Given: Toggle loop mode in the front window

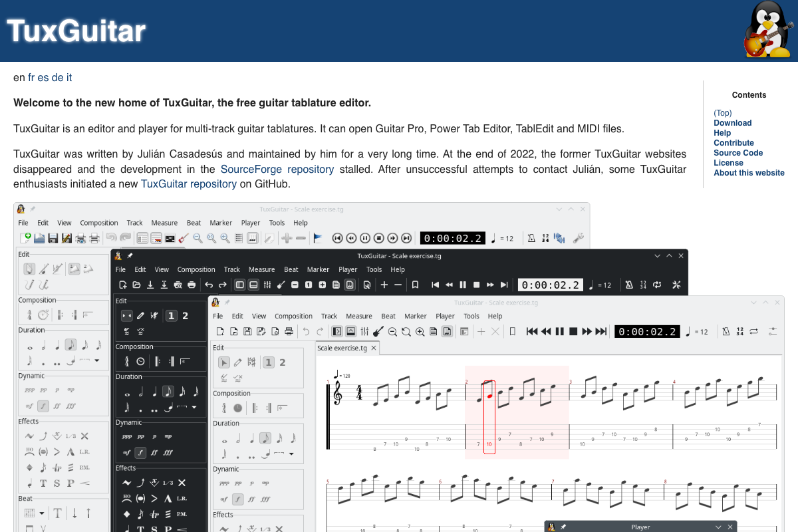Looking at the screenshot, I should [x=753, y=331].
